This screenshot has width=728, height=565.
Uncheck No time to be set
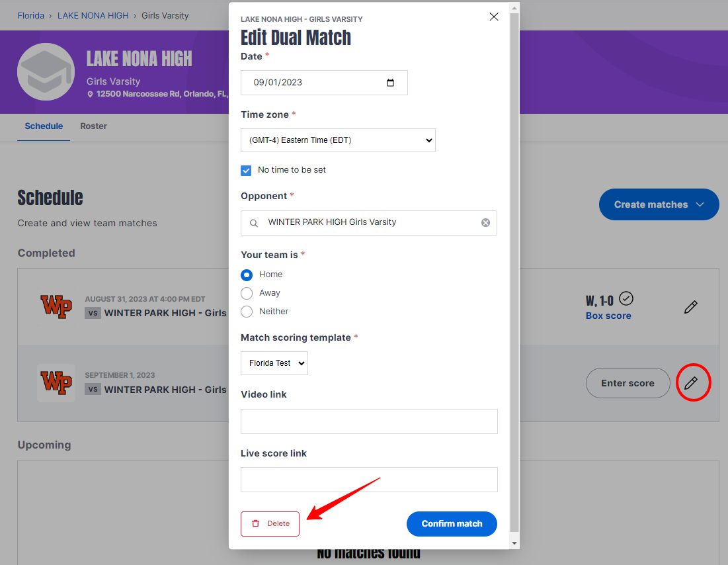246,171
